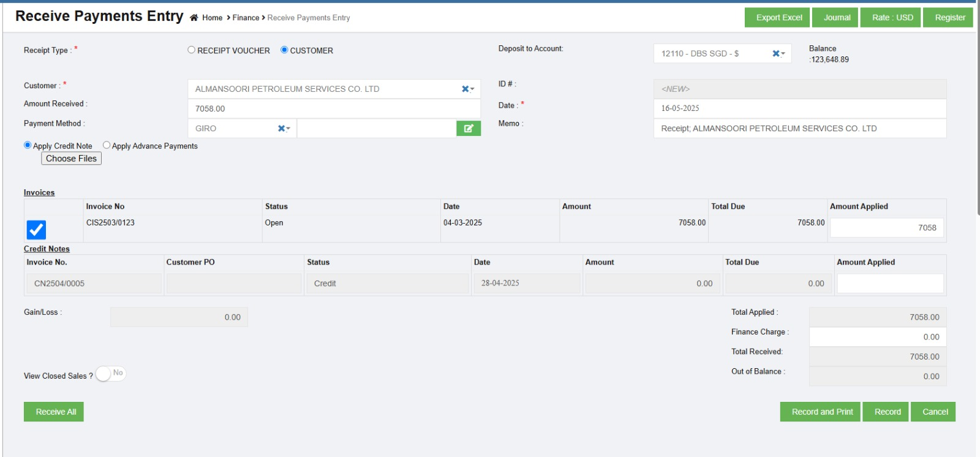
Task: Open the Deposit to Account dropdown
Action: [x=783, y=54]
